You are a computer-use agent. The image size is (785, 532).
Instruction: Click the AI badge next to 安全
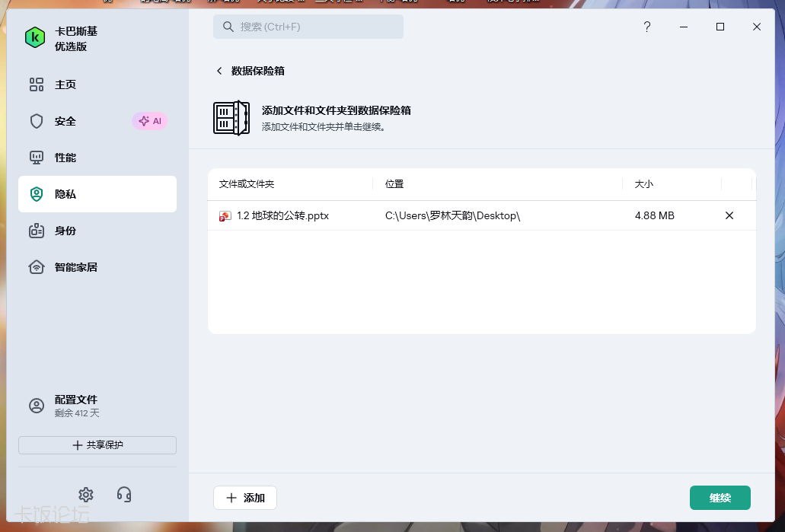pos(150,121)
